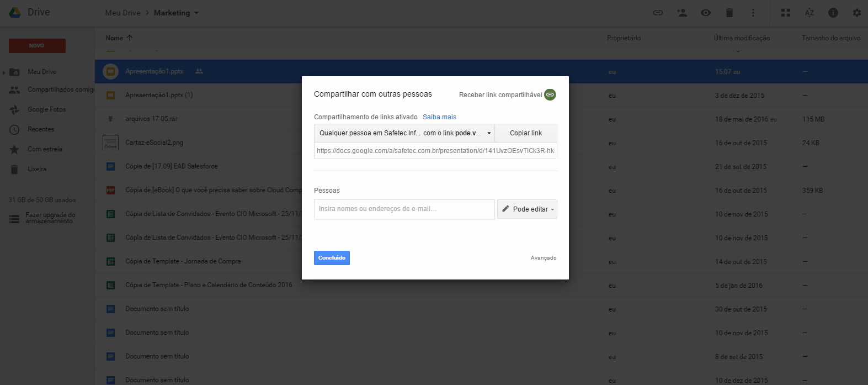Click the Última modificação column header
The width and height of the screenshot is (868, 385).
coord(742,38)
